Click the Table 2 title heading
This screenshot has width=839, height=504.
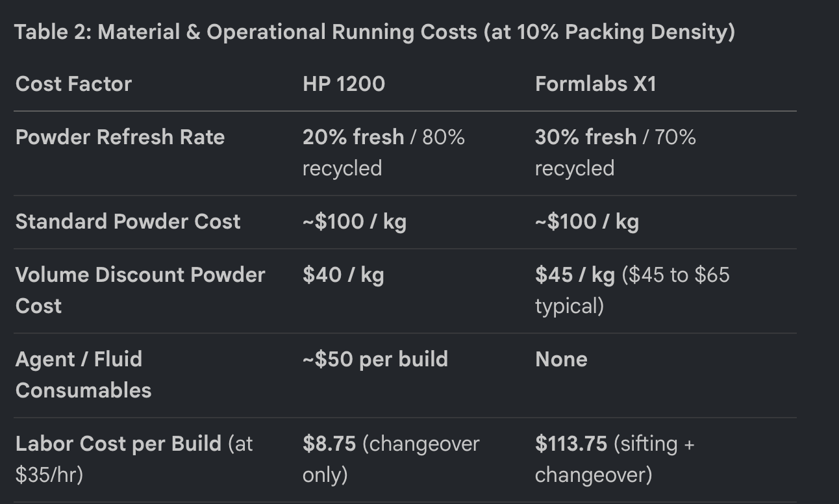tap(375, 32)
